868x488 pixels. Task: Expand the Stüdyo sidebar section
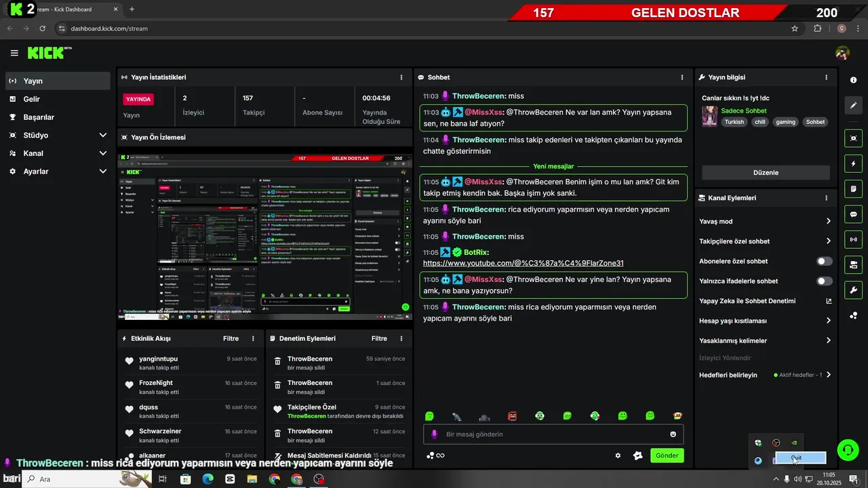point(58,135)
